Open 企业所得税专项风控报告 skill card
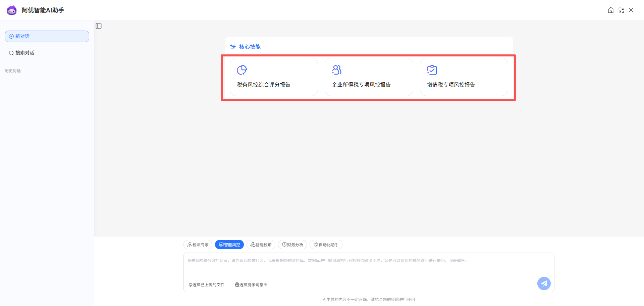The width and height of the screenshot is (644, 306). [x=369, y=77]
